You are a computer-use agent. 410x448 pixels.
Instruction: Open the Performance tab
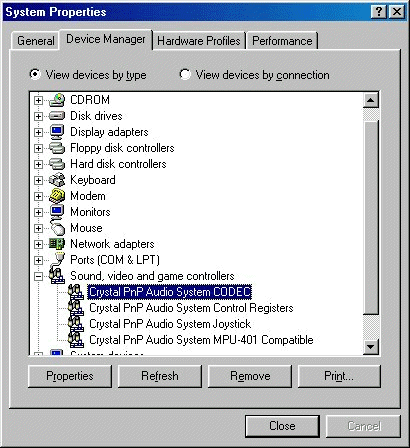[282, 41]
